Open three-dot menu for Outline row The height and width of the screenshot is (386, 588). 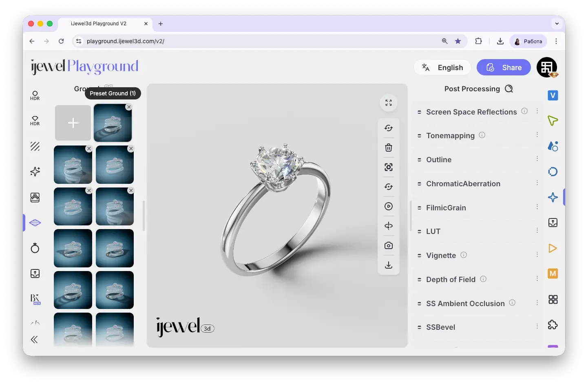[x=537, y=159]
